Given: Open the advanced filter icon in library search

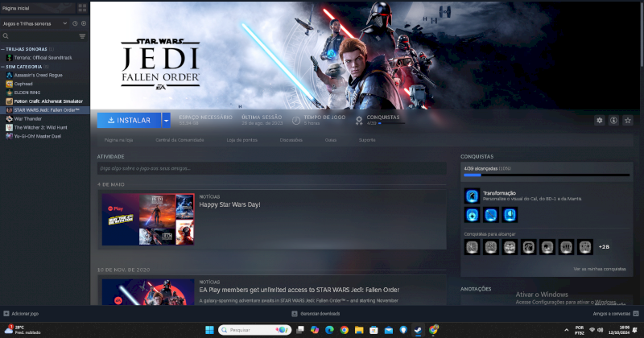Looking at the screenshot, I should [x=82, y=36].
